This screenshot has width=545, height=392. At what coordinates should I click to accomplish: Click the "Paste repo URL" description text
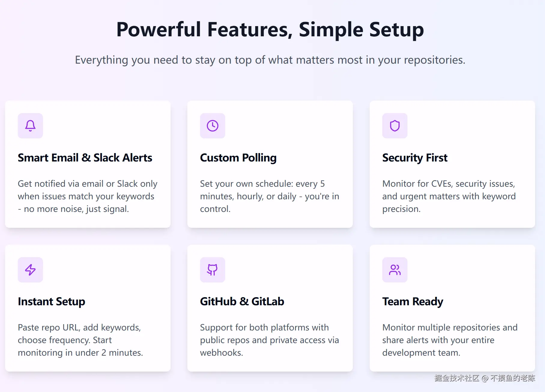coord(80,340)
